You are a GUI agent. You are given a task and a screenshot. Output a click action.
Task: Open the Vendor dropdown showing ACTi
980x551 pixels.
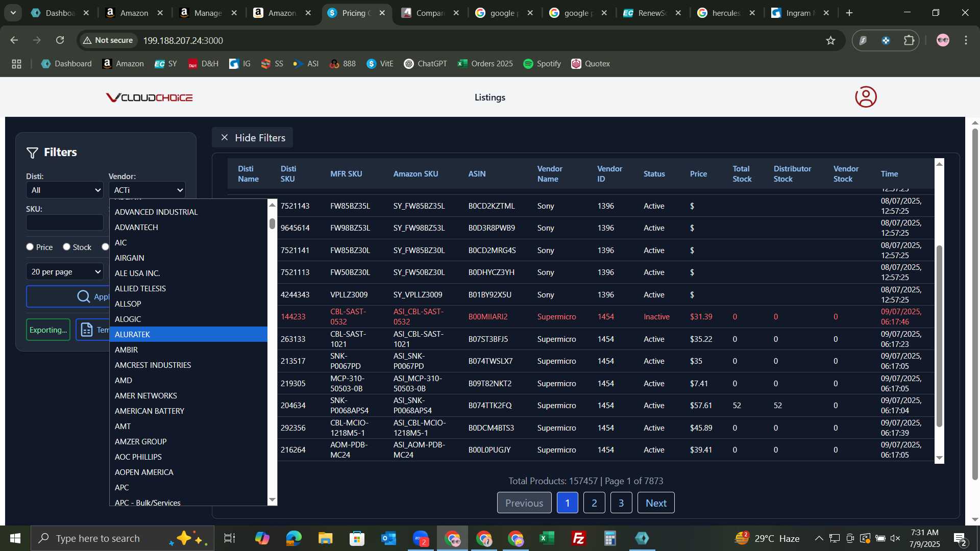(147, 190)
